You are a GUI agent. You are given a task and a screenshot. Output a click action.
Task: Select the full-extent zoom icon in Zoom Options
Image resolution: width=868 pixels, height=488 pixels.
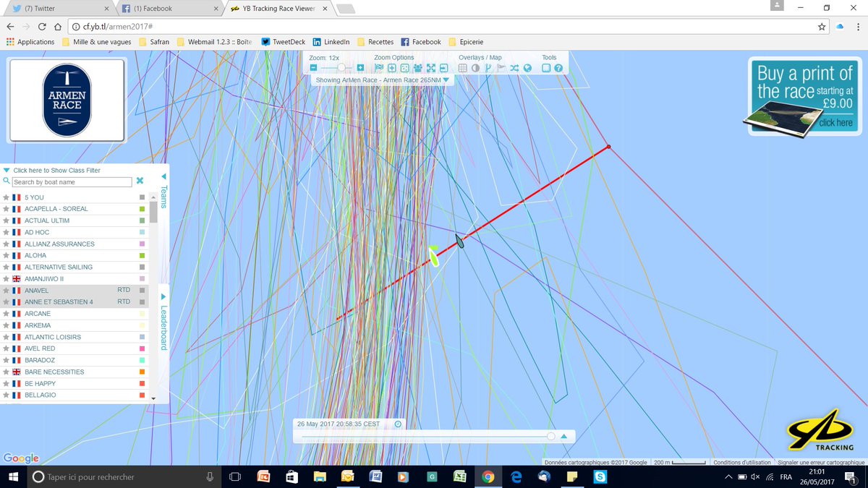(x=431, y=67)
